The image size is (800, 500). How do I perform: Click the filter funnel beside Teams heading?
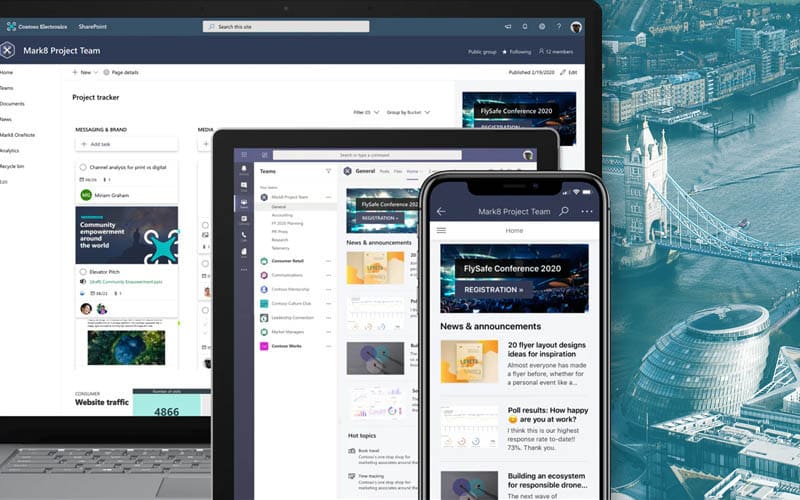329,171
